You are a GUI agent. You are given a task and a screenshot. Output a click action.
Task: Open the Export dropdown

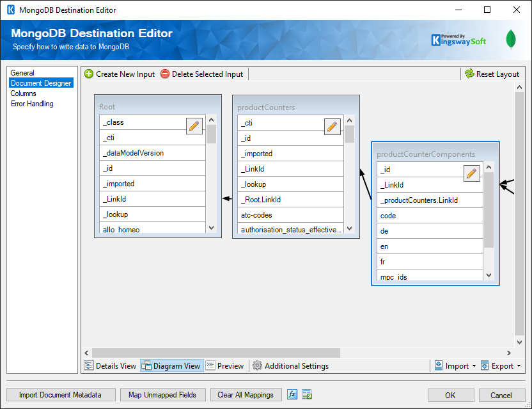click(x=501, y=366)
